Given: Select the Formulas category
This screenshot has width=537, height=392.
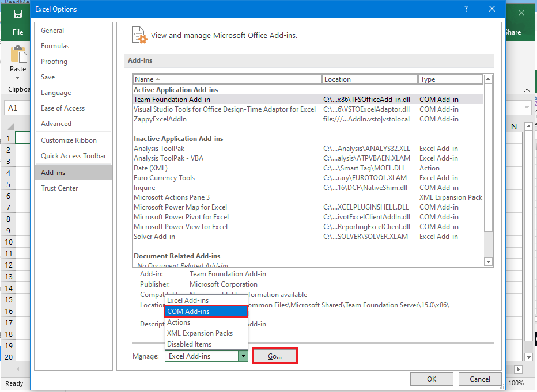Looking at the screenshot, I should pyautogui.click(x=73, y=46).
